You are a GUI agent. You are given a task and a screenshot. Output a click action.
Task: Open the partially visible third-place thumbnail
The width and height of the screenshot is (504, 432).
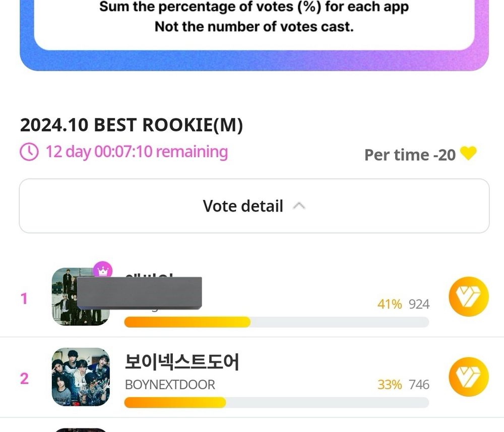(81, 430)
